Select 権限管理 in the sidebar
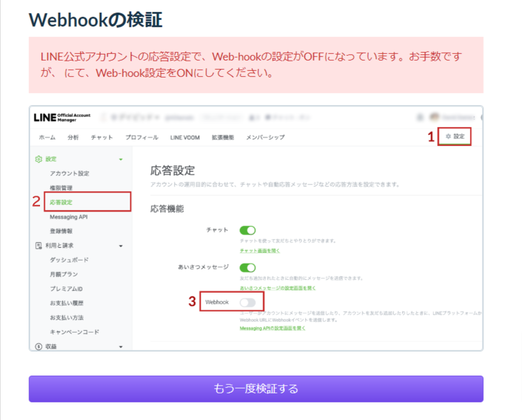The width and height of the screenshot is (522, 420). 61,188
